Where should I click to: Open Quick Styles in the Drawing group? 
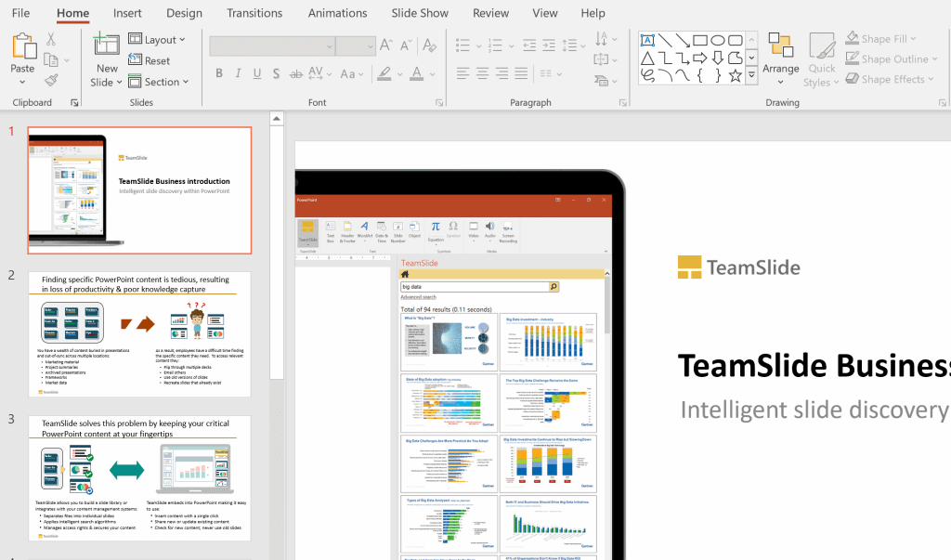point(821,58)
